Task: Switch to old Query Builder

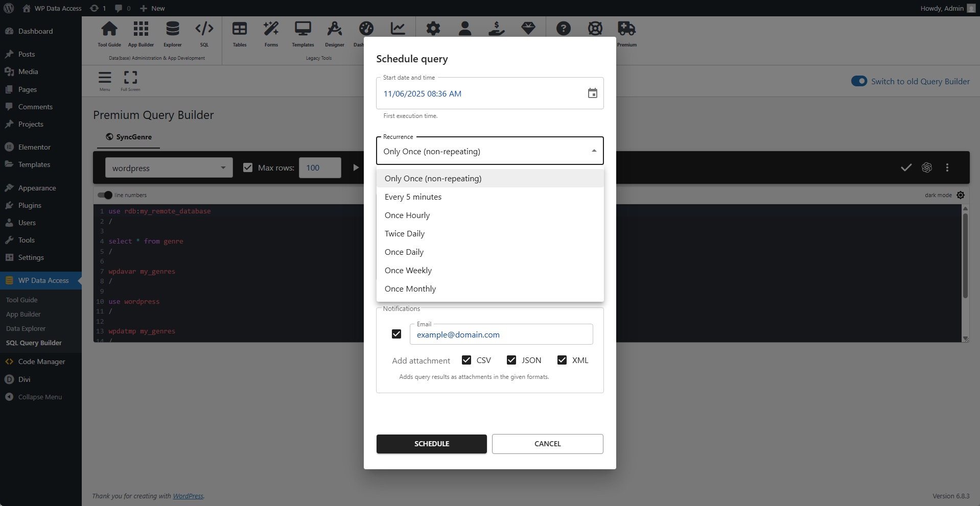Action: click(859, 81)
